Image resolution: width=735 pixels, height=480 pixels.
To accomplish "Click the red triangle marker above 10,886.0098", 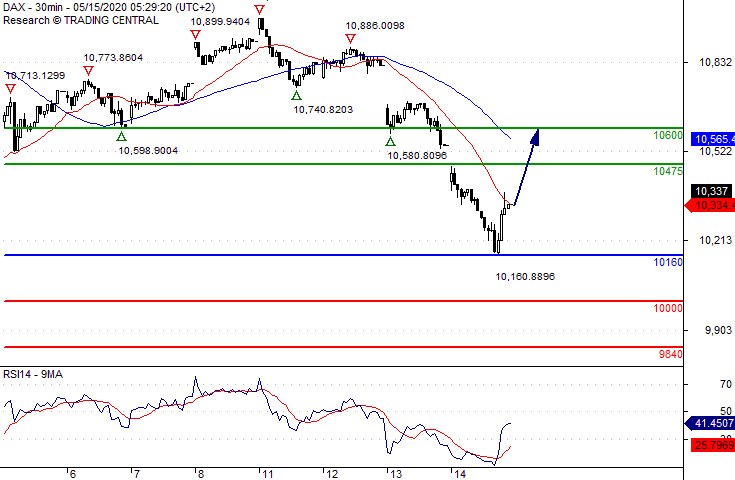I will coord(350,38).
